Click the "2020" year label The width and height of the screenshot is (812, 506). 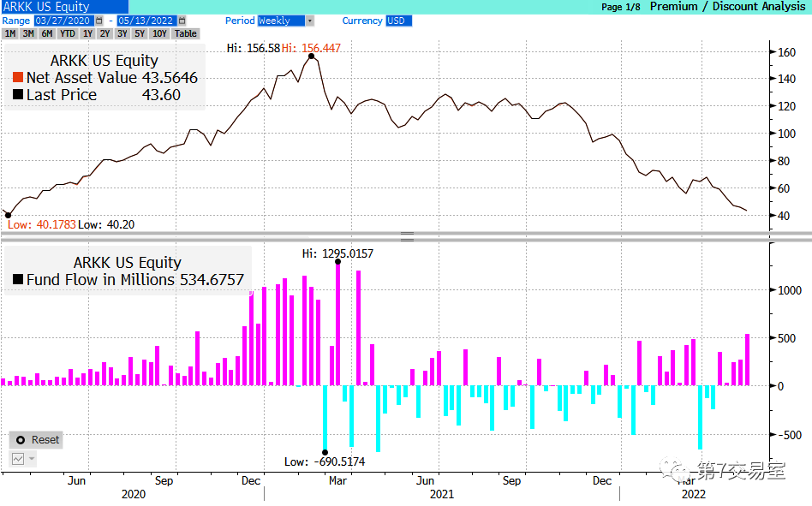(x=134, y=494)
